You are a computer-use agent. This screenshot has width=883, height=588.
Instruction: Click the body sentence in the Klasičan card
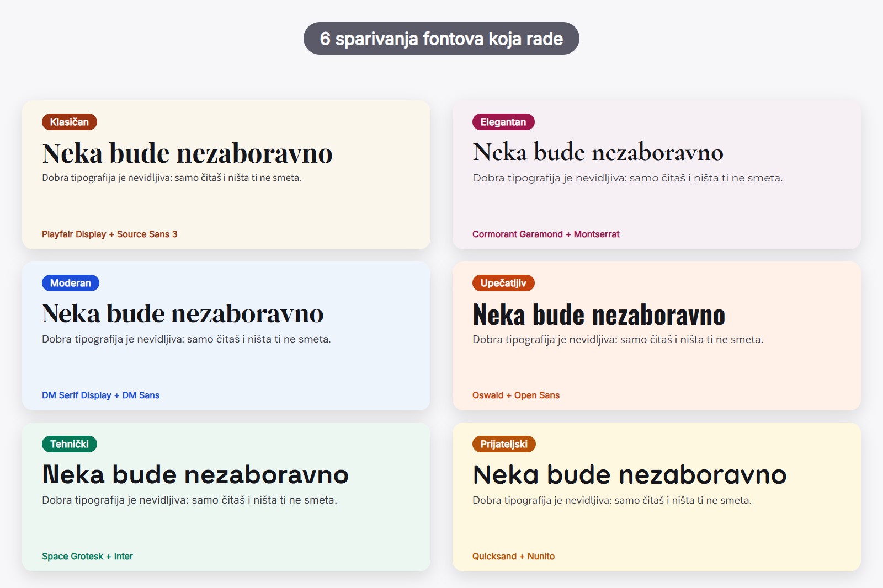coord(172,178)
